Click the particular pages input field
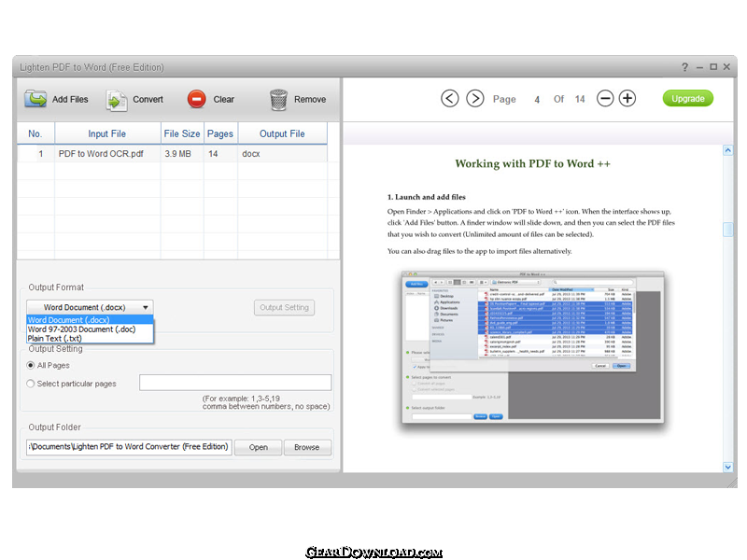The width and height of the screenshot is (747, 560). [x=235, y=383]
